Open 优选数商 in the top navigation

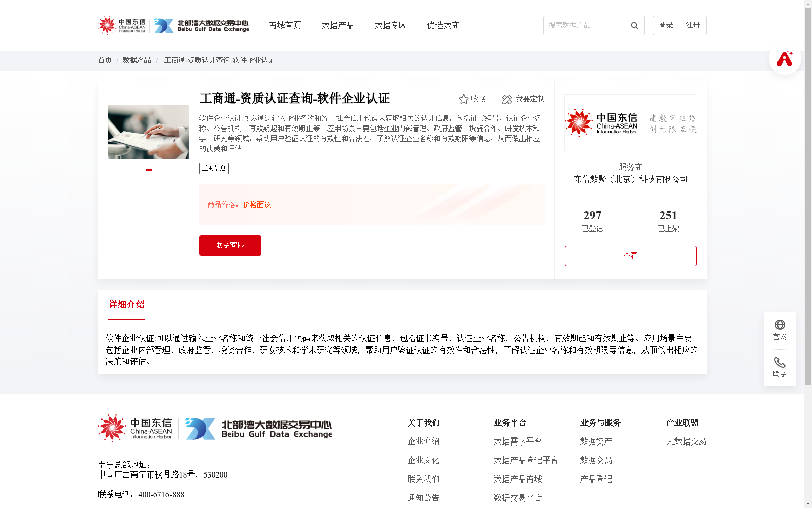pos(444,25)
